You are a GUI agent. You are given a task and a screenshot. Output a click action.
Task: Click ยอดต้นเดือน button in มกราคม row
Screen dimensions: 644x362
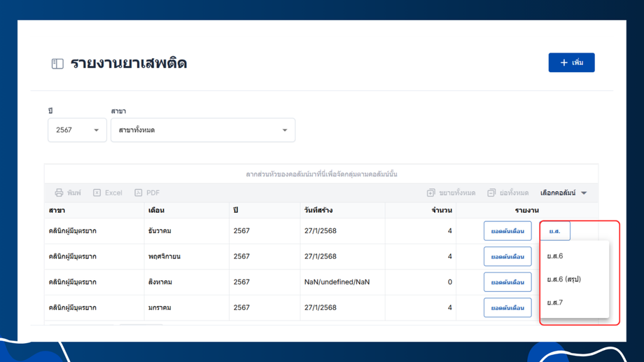pos(507,307)
